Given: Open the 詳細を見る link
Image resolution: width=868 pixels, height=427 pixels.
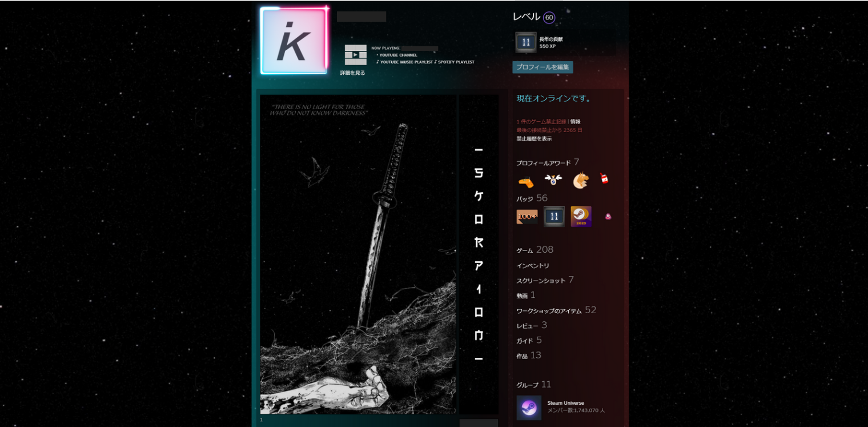Looking at the screenshot, I should 351,74.
